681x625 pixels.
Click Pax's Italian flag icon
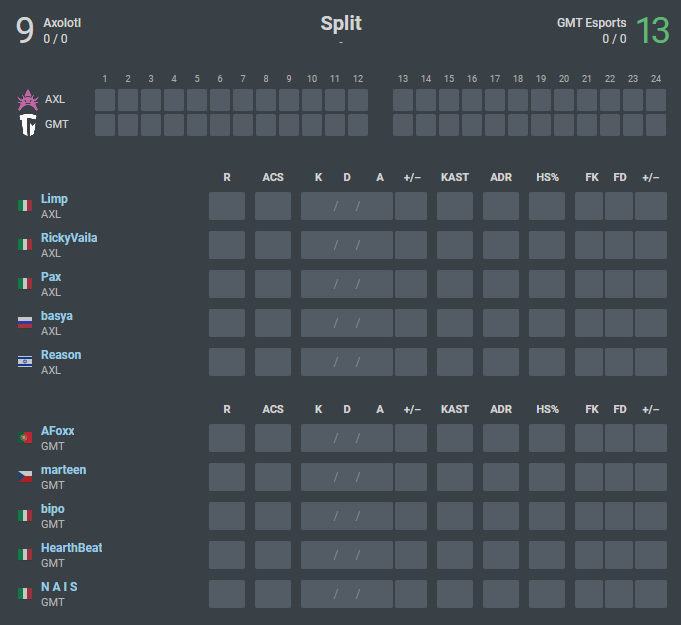pyautogui.click(x=25, y=284)
